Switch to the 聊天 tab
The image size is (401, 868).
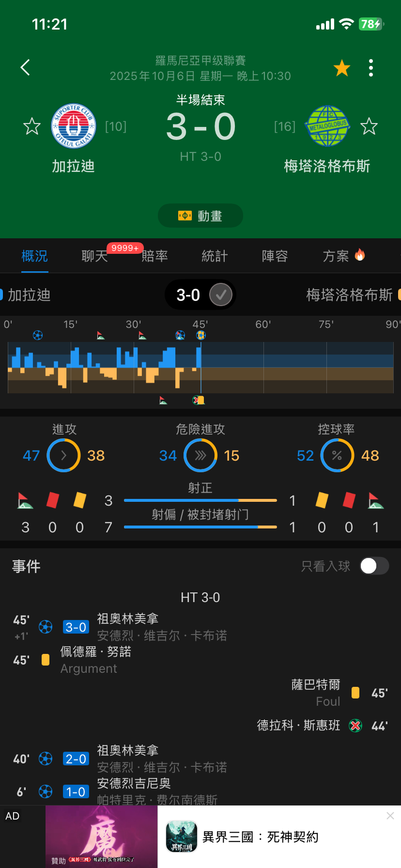94,256
